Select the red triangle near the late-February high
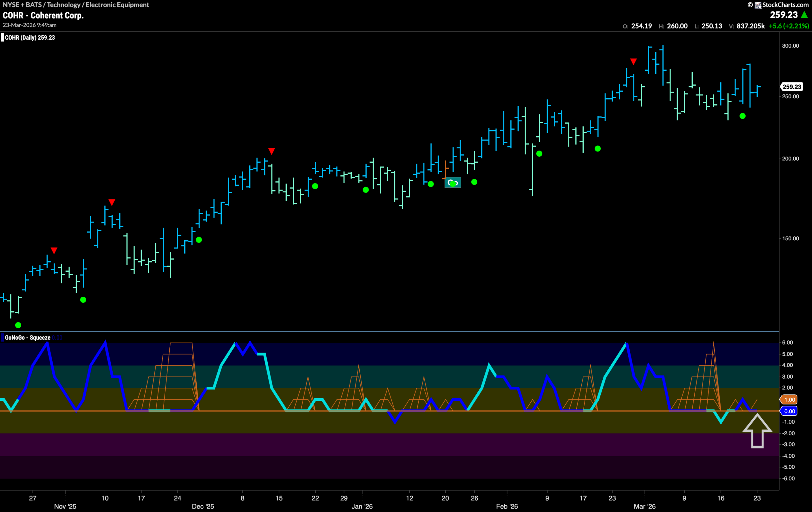 (633, 62)
